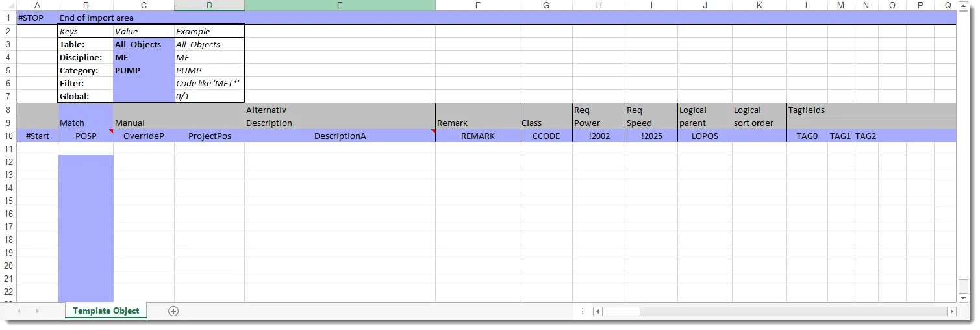The width and height of the screenshot is (980, 330).
Task: Go to previous sheet tab arrow
Action: [19, 311]
